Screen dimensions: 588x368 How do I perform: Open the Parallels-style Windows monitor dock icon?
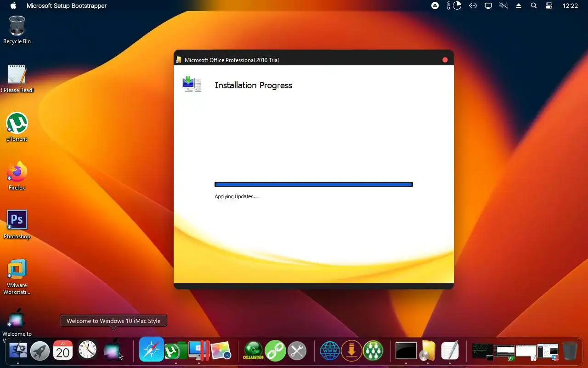(199, 351)
